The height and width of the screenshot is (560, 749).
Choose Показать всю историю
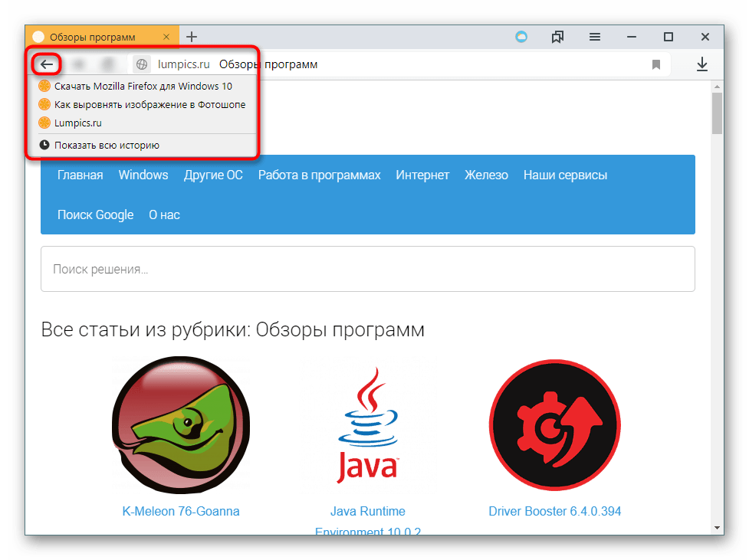143,145
